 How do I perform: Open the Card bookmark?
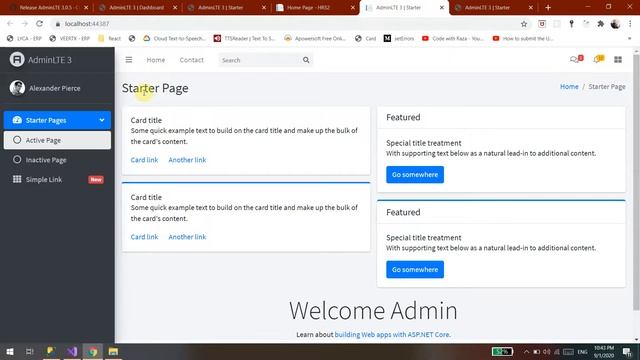[366, 38]
